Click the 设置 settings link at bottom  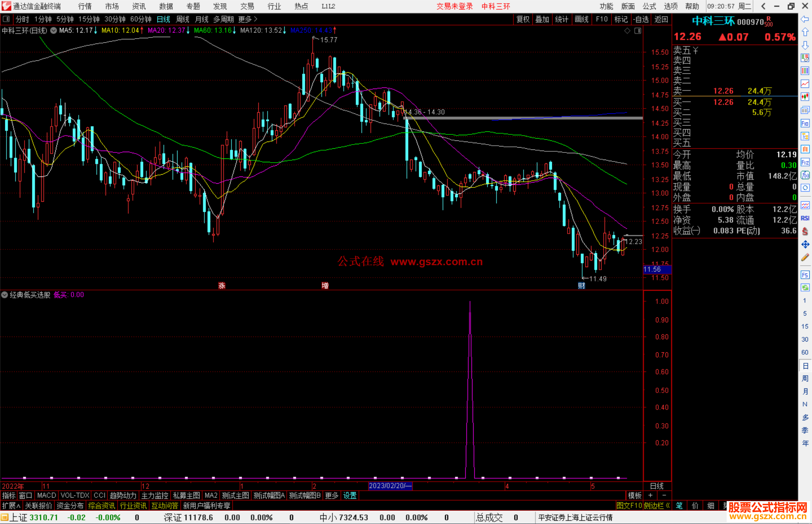click(350, 495)
